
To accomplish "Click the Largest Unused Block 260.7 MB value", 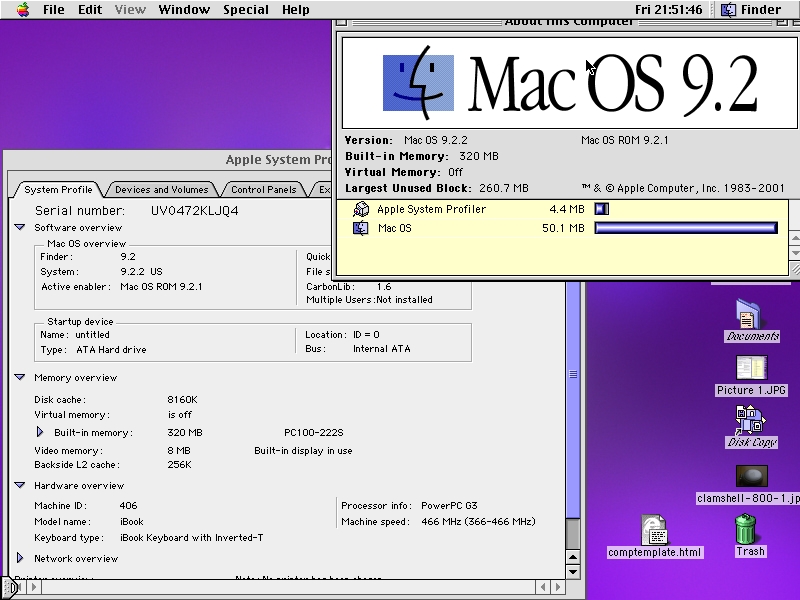I will [x=504, y=188].
